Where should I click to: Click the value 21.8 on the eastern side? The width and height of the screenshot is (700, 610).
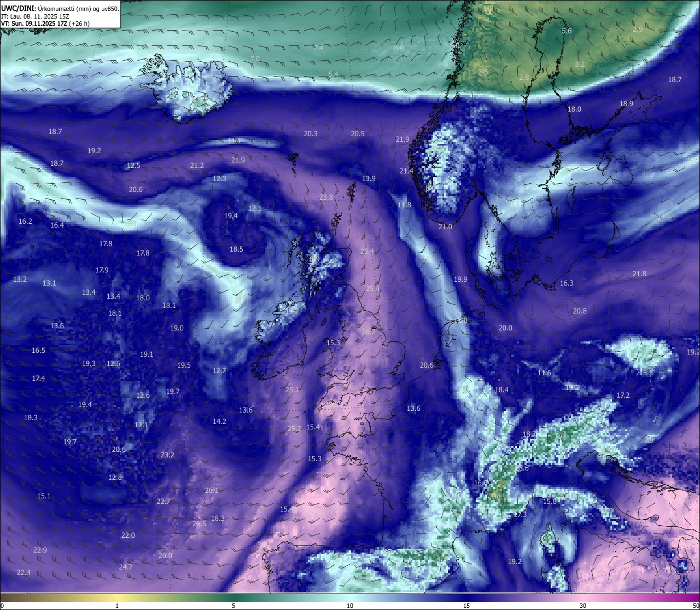[639, 274]
